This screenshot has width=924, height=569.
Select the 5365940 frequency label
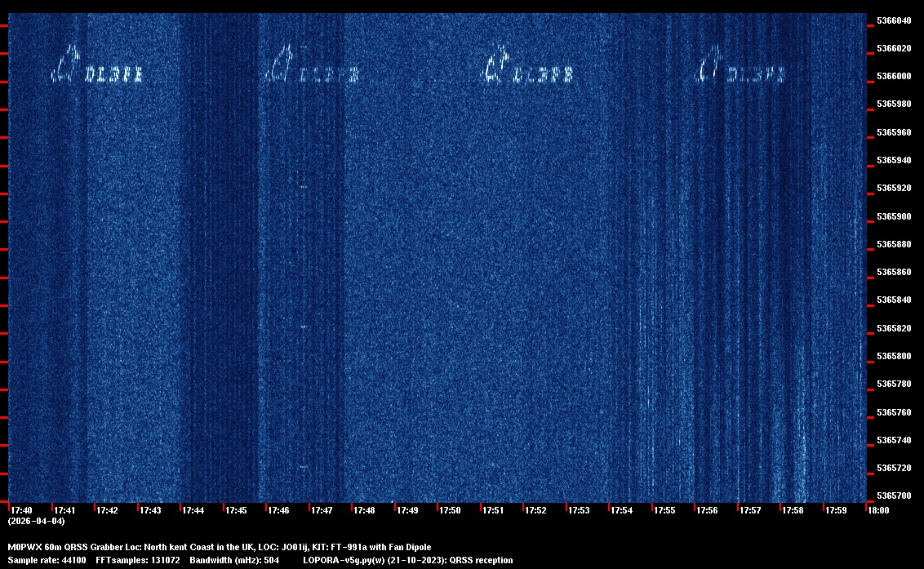tap(894, 160)
